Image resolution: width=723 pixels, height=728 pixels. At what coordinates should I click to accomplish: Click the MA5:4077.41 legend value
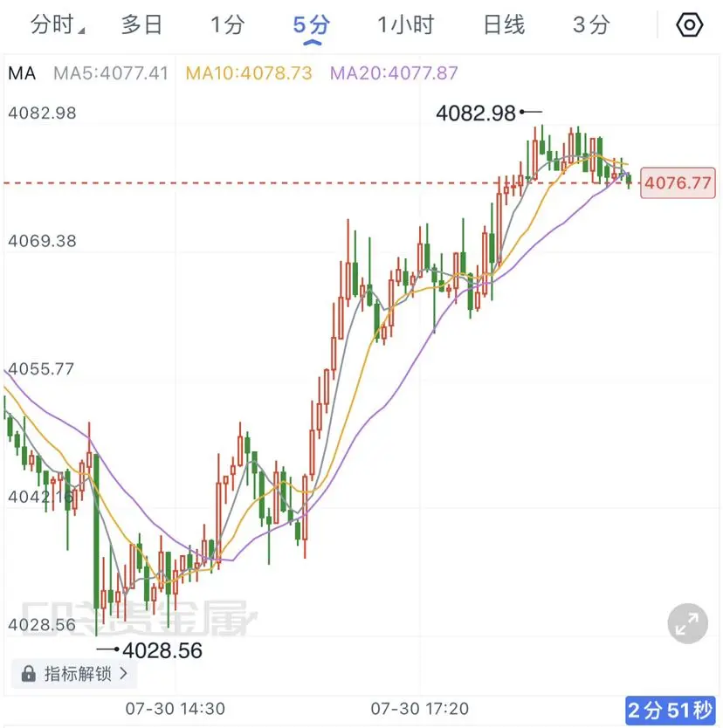click(x=111, y=73)
